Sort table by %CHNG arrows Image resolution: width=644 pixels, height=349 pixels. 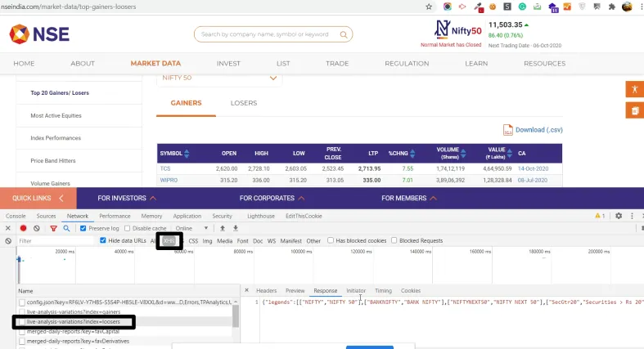coord(412,154)
